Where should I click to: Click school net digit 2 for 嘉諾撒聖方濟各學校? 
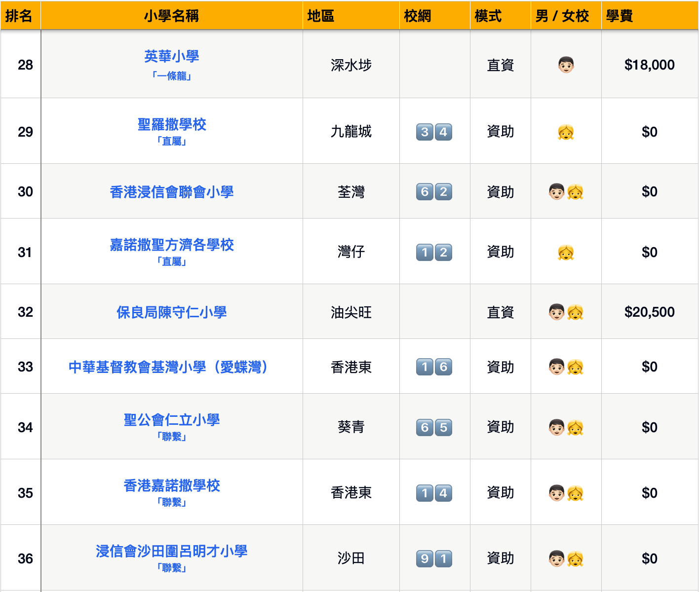[443, 253]
